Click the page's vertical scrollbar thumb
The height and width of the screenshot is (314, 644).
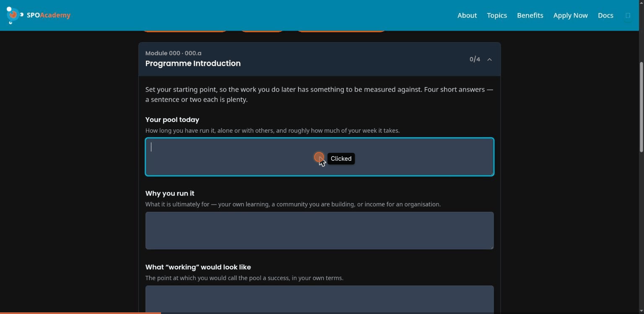641,107
